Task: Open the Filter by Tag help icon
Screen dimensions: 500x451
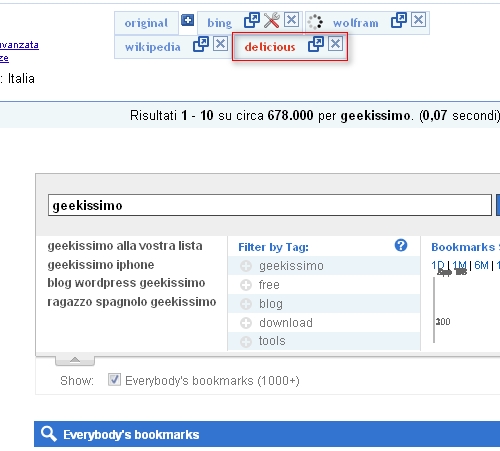Action: point(401,246)
